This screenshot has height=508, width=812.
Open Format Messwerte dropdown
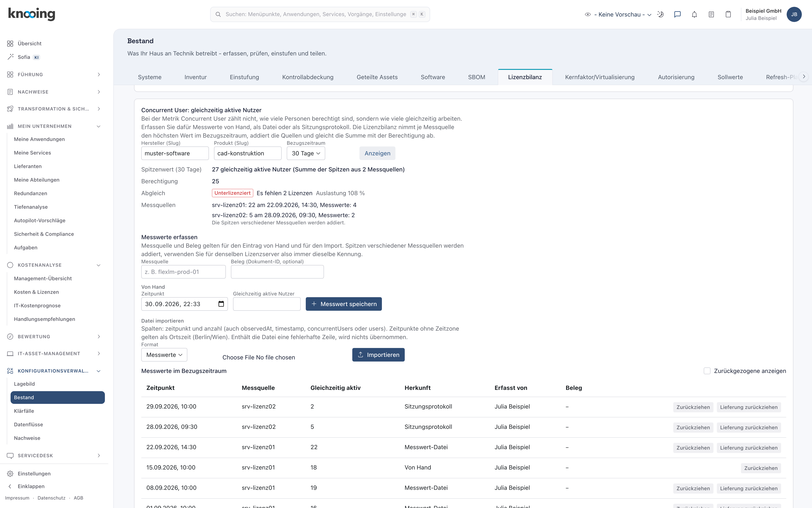point(164,355)
